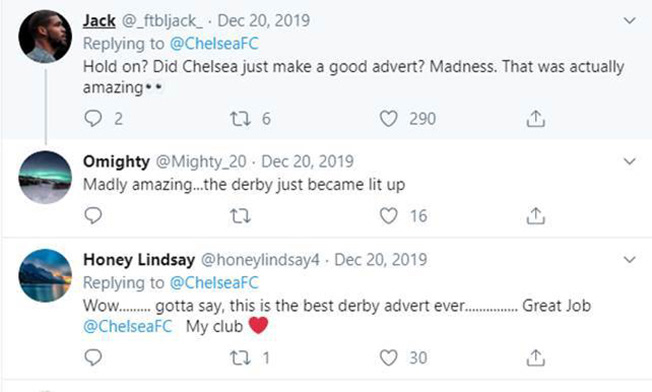Reply to Omighty's tweet
Image resolution: width=652 pixels, height=392 pixels.
point(93,216)
